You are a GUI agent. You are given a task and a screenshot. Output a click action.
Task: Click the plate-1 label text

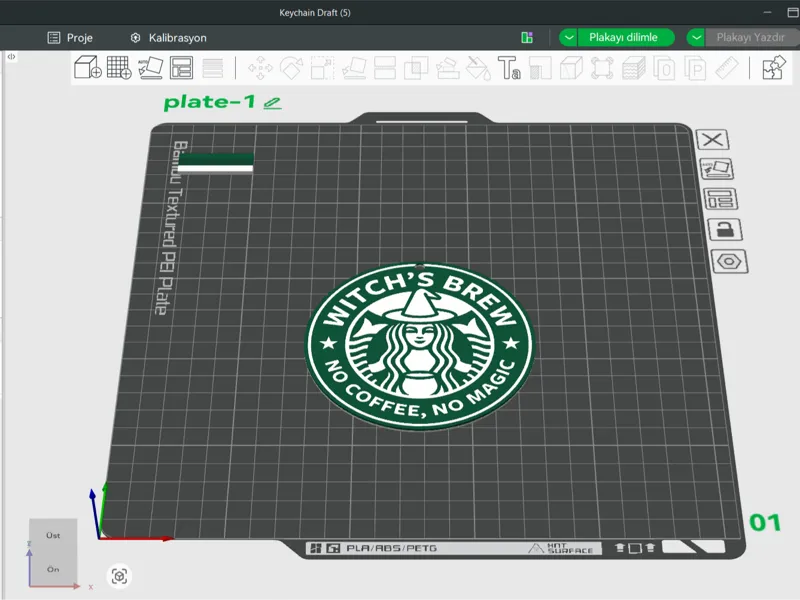[209, 102]
